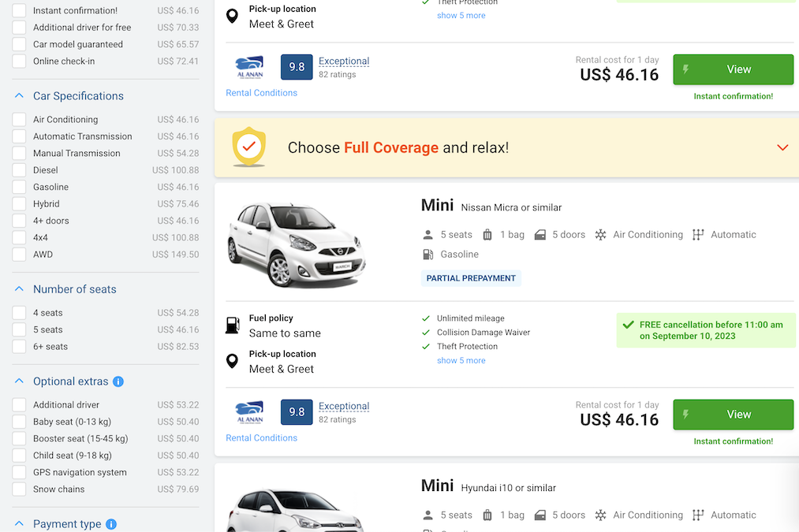
Task: Click the Hyundai i10 car photo
Action: pos(296,510)
